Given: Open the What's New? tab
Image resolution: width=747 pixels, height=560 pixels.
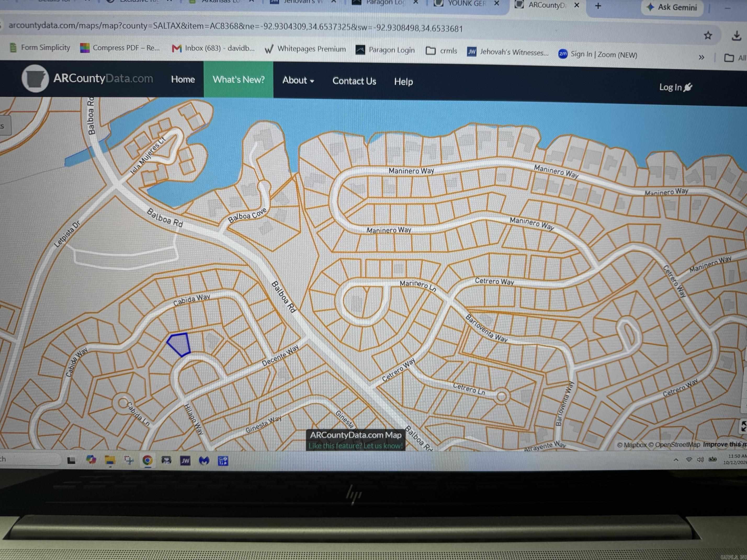Looking at the screenshot, I should coord(239,80).
